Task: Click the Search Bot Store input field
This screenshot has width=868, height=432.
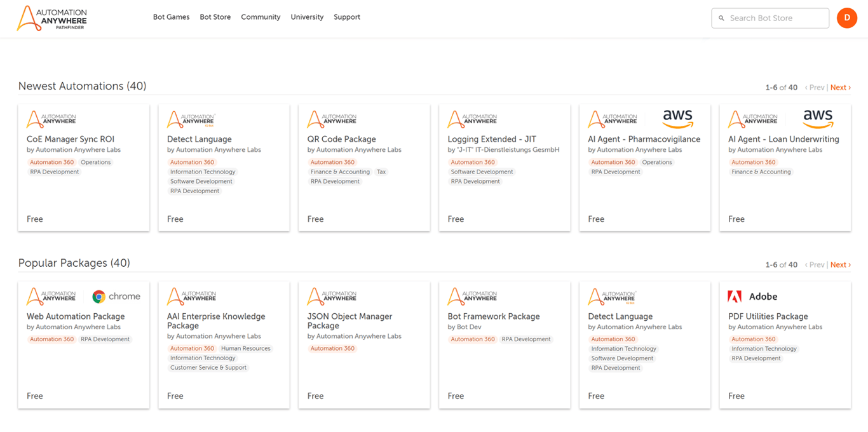Action: (x=770, y=18)
